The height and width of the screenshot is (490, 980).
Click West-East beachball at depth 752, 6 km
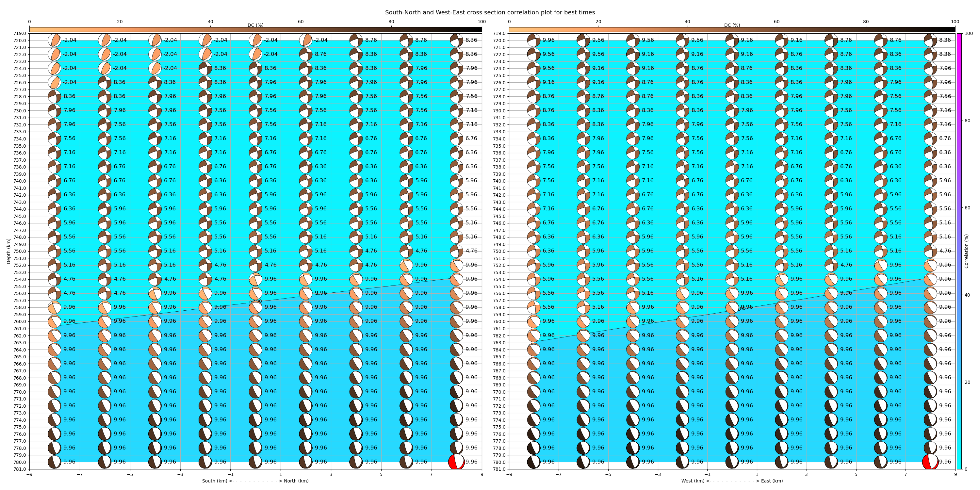[881, 265]
